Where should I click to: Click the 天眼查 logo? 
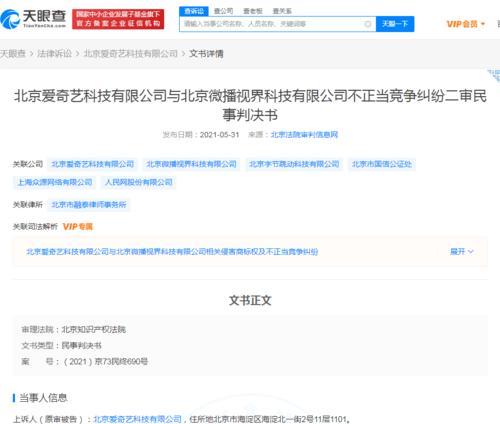pos(33,19)
